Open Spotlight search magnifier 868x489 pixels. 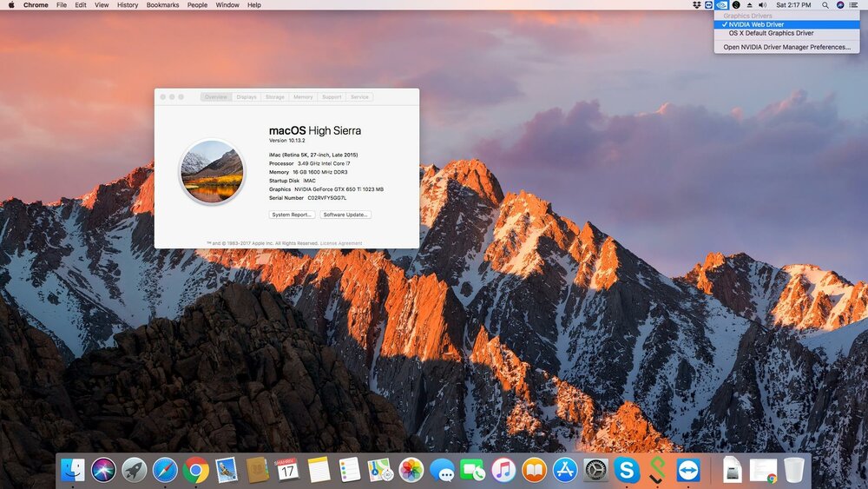click(x=826, y=5)
